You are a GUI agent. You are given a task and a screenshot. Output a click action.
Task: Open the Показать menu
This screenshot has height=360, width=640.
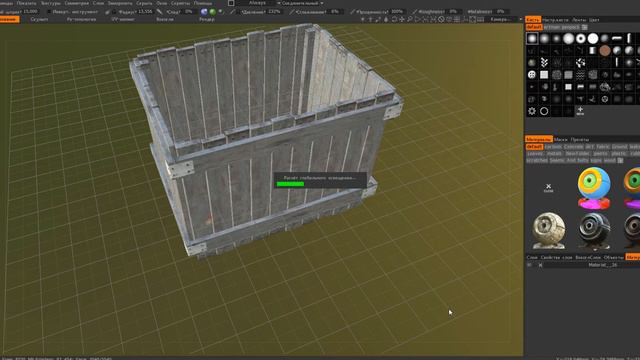26,3
